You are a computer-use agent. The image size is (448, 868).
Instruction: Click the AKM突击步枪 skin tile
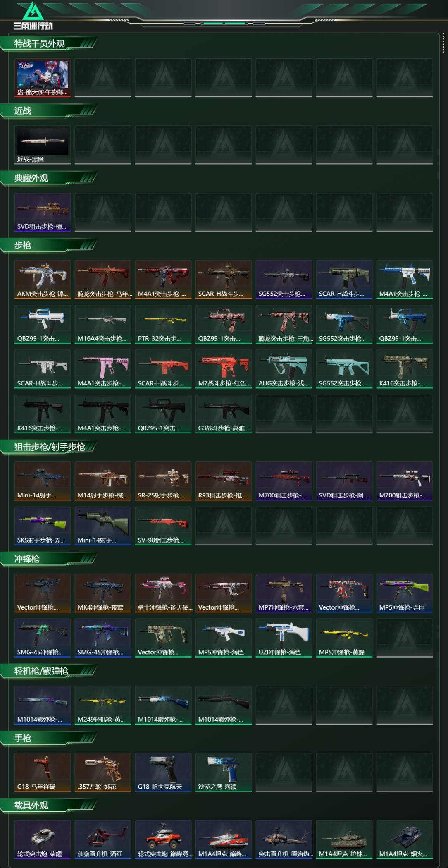click(x=43, y=279)
